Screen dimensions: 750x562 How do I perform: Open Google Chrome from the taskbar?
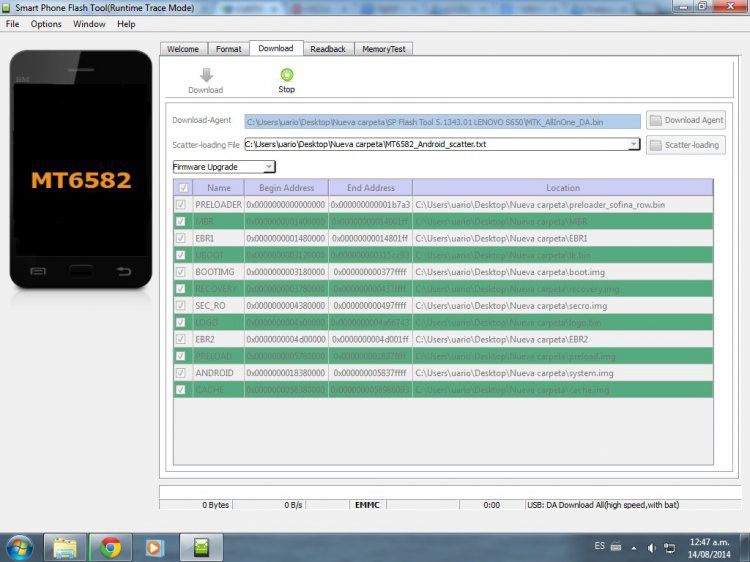[x=110, y=548]
